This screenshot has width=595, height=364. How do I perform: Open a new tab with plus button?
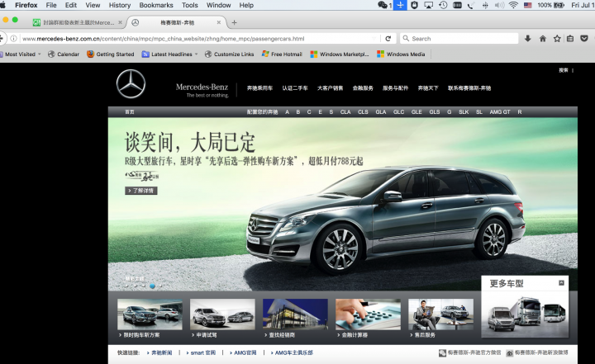[234, 23]
